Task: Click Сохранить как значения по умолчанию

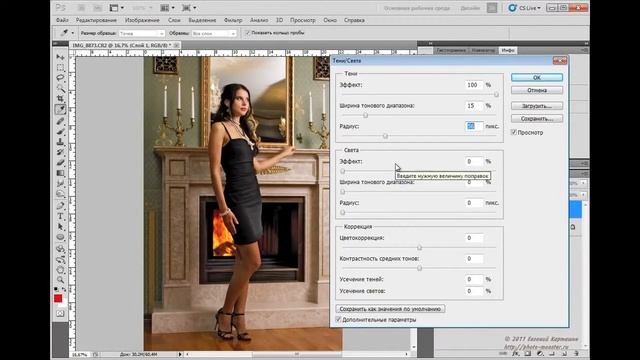Action: click(x=390, y=309)
